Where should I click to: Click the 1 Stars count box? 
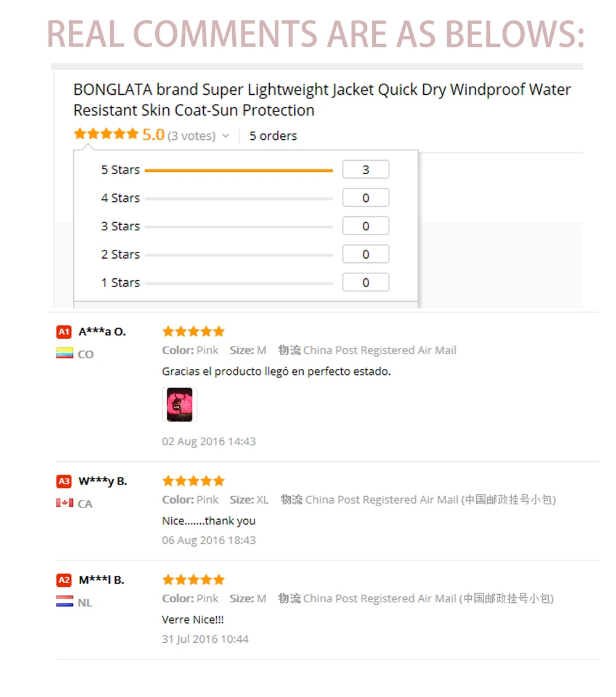tap(366, 282)
